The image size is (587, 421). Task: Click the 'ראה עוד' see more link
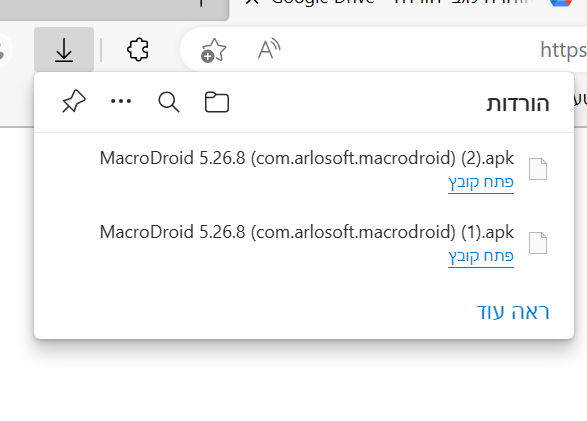513,312
